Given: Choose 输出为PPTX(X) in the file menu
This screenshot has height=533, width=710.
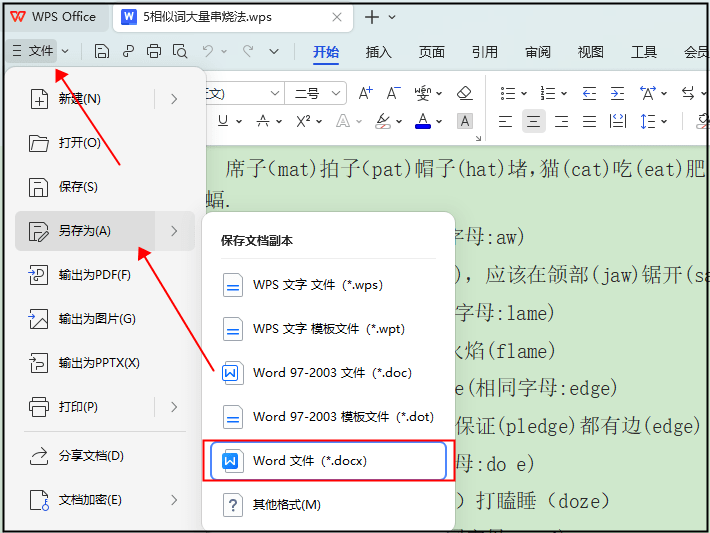Looking at the screenshot, I should click(x=105, y=363).
